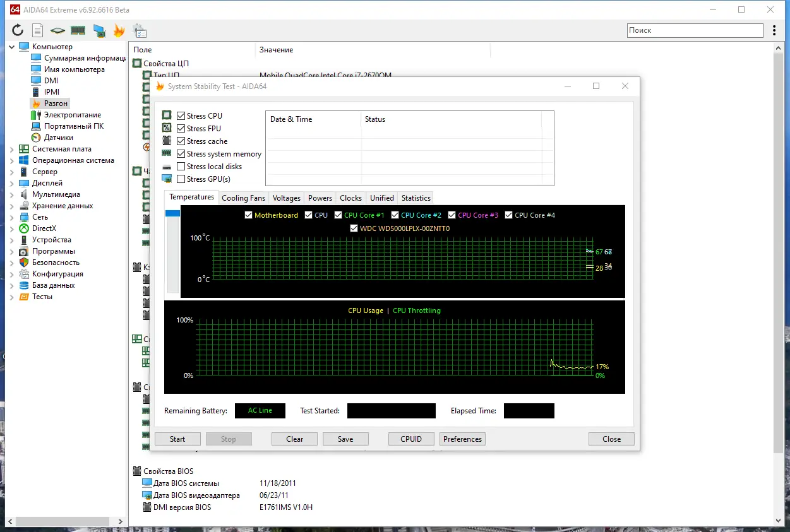Open CPUID button
The height and width of the screenshot is (532, 790).
(411, 439)
